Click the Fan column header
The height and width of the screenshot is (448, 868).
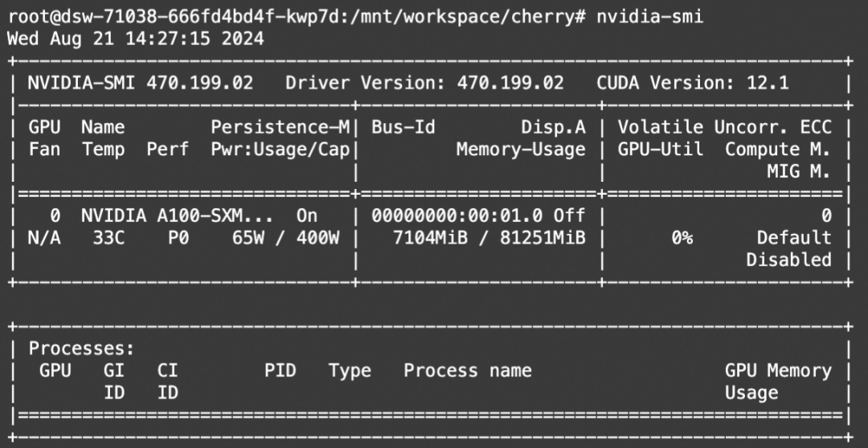point(44,150)
